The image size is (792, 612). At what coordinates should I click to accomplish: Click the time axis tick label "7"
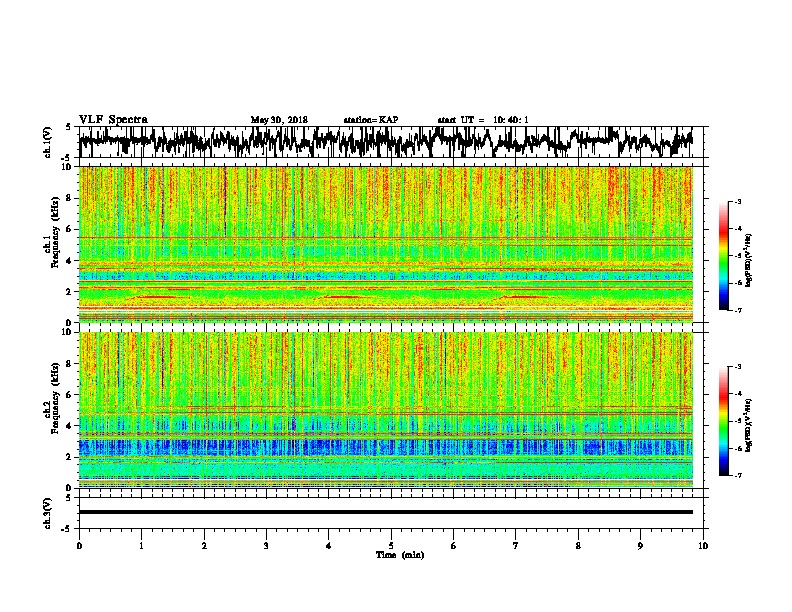coord(516,546)
